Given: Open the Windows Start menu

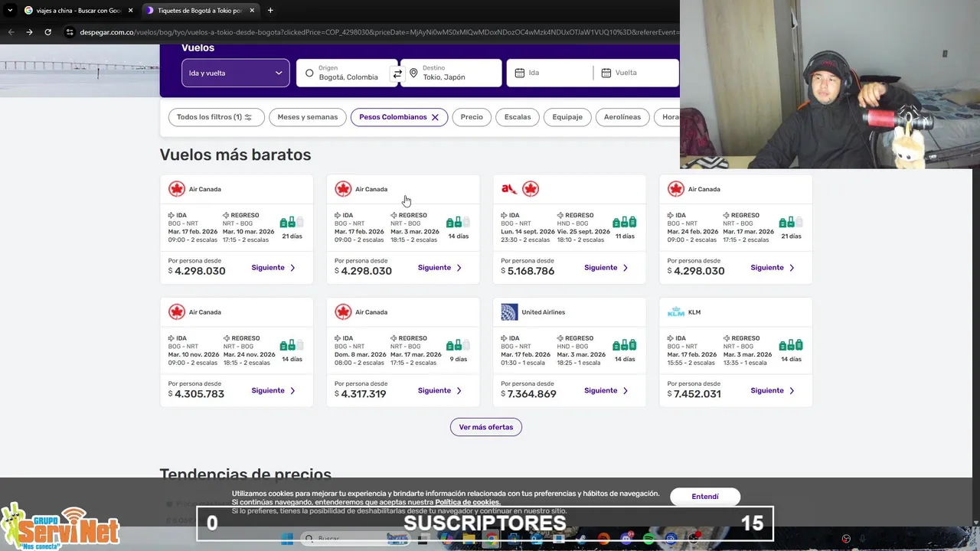Looking at the screenshot, I should pyautogui.click(x=287, y=539).
